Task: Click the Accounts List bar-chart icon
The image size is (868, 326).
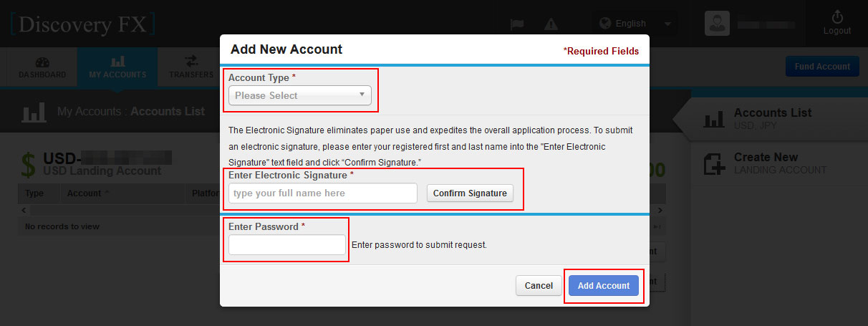Action: point(714,119)
